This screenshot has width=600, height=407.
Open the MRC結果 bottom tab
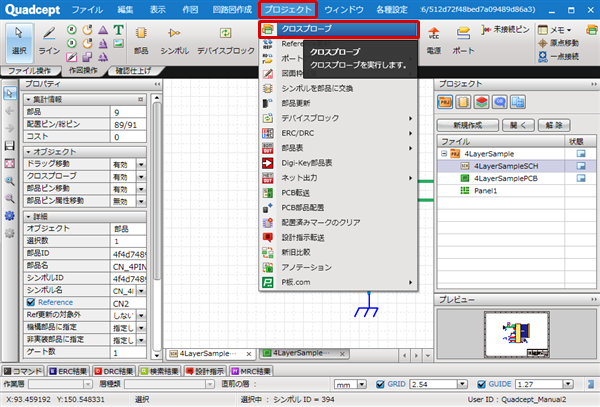click(x=251, y=371)
